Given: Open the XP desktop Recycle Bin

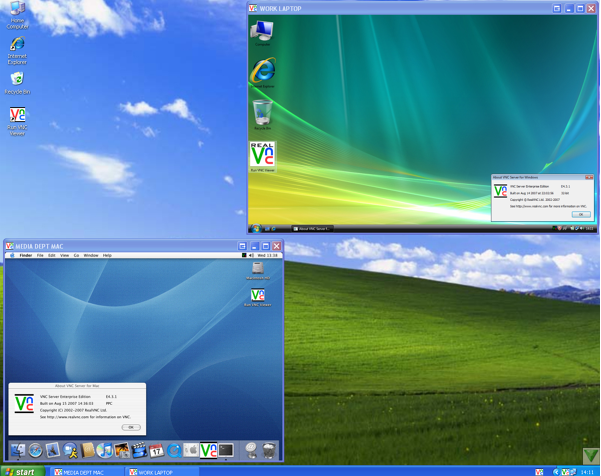Looking at the screenshot, I should [x=17, y=83].
